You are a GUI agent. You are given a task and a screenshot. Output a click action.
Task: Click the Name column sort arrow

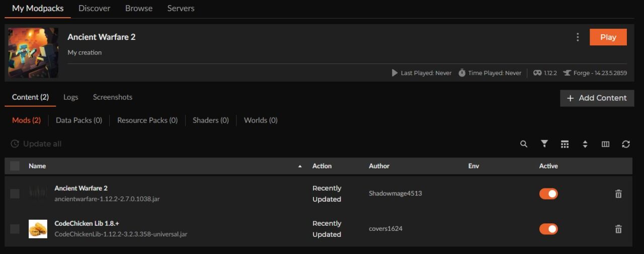tap(300, 166)
